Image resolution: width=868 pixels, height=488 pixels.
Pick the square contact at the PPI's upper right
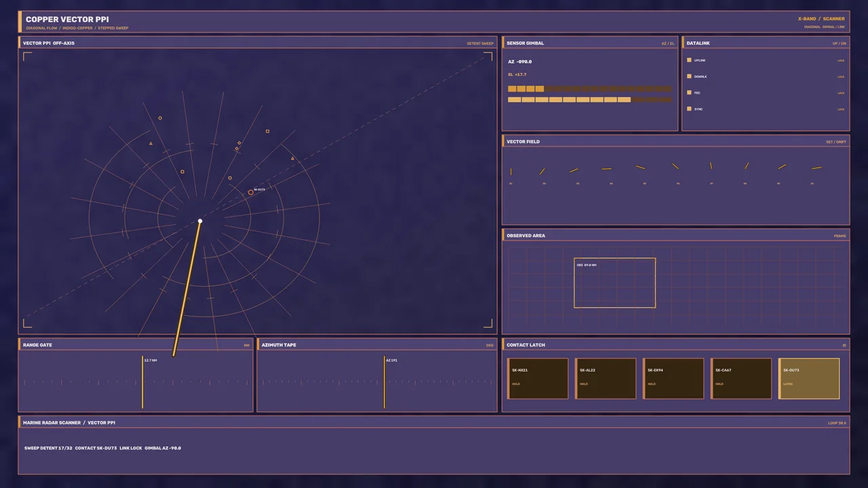click(x=267, y=131)
